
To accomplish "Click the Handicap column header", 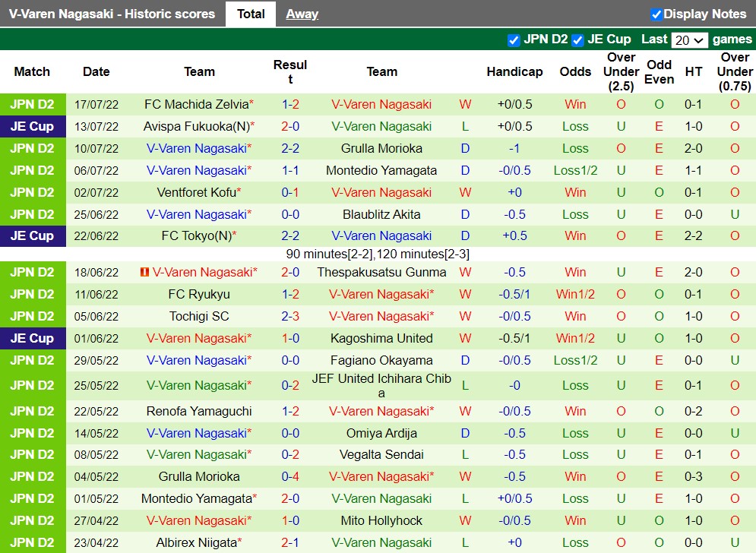I will pos(515,71).
